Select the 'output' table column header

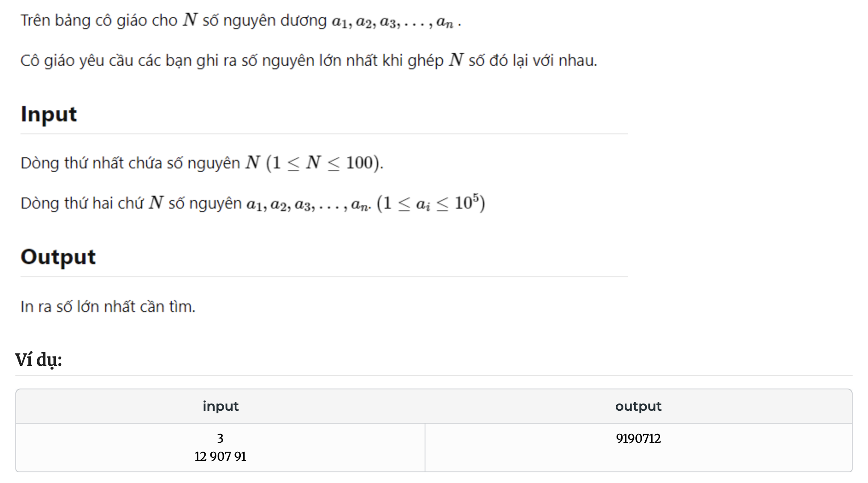pyautogui.click(x=638, y=406)
